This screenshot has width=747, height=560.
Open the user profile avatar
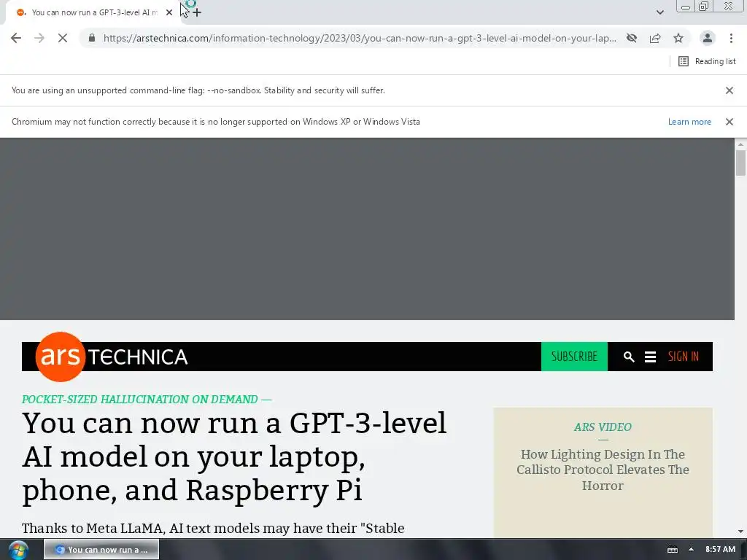708,38
